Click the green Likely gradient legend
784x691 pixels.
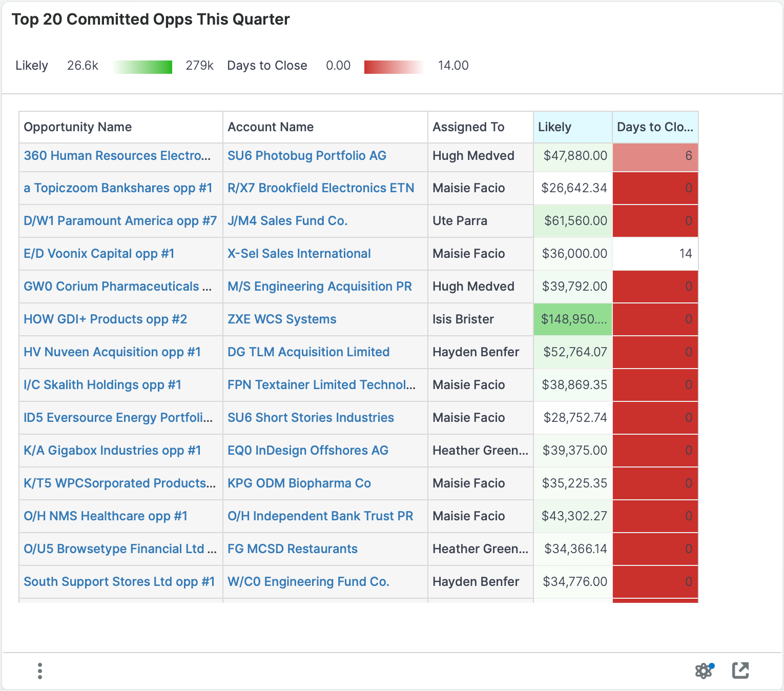(x=142, y=67)
